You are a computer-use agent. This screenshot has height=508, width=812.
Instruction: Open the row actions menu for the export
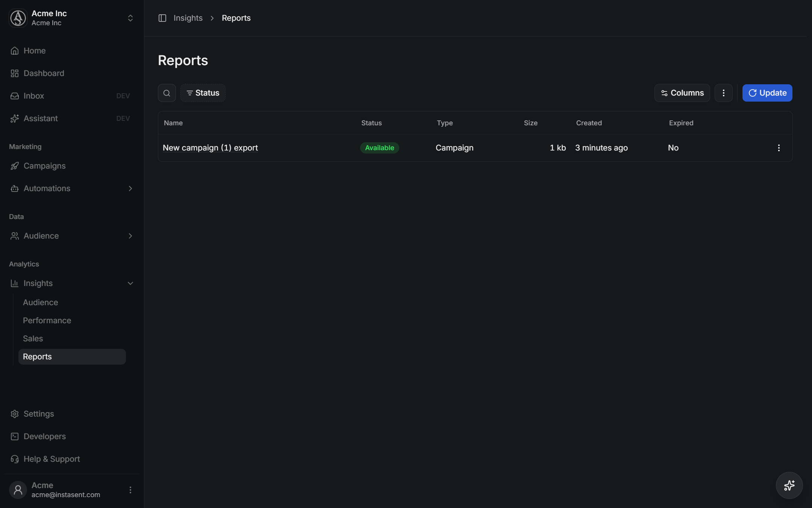[x=779, y=148]
